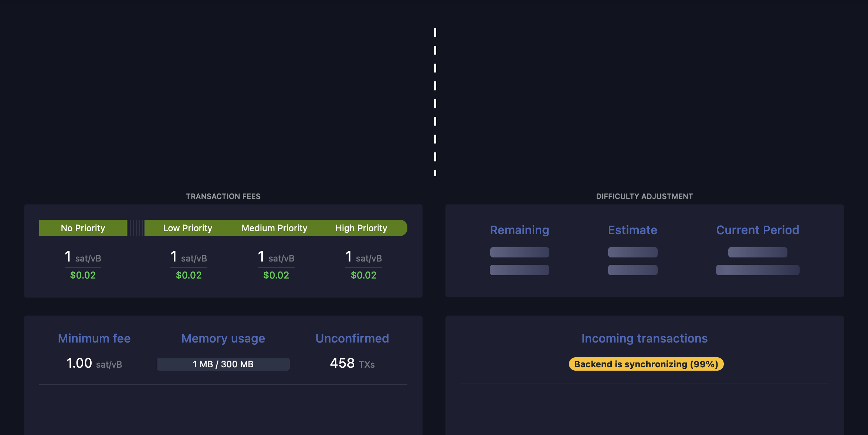
Task: Click the Backend is synchronizing (99%) badge
Action: (x=646, y=364)
